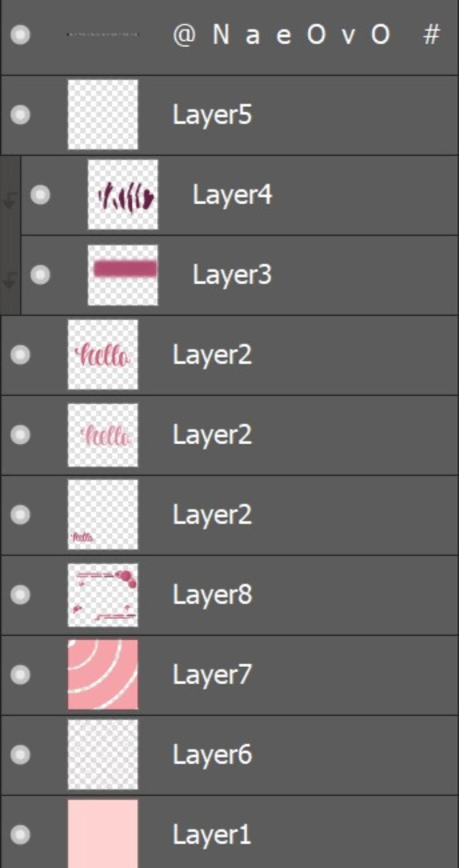Select Layer3's pink bar thumbnail
This screenshot has height=868, width=459.
tap(123, 275)
